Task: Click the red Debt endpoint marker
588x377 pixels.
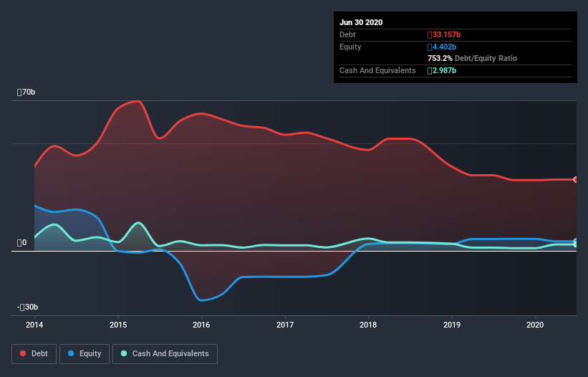Action: (576, 180)
